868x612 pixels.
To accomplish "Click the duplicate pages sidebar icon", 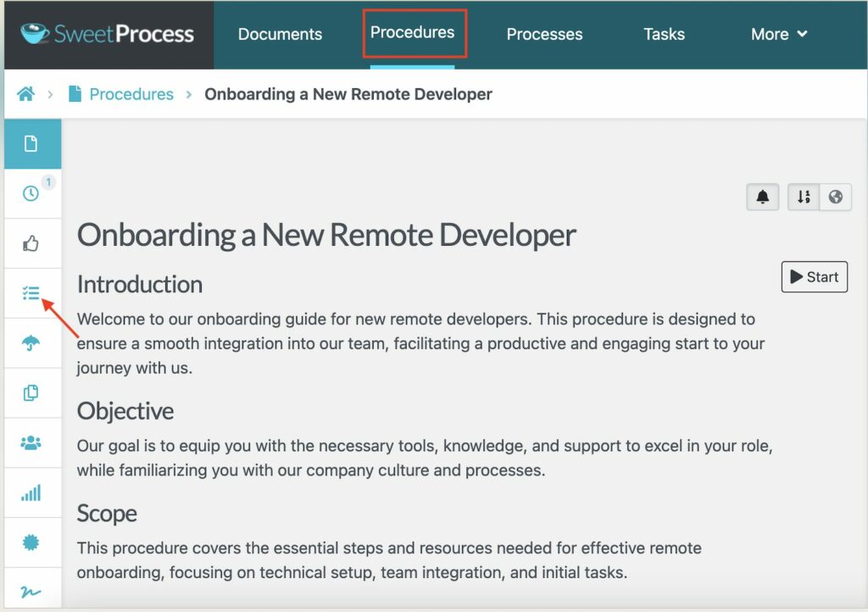I will click(31, 393).
